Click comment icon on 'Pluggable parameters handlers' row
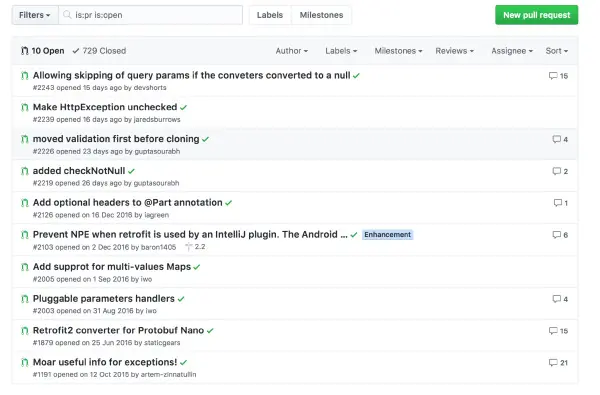Screen dimensions: 600x395 556,299
